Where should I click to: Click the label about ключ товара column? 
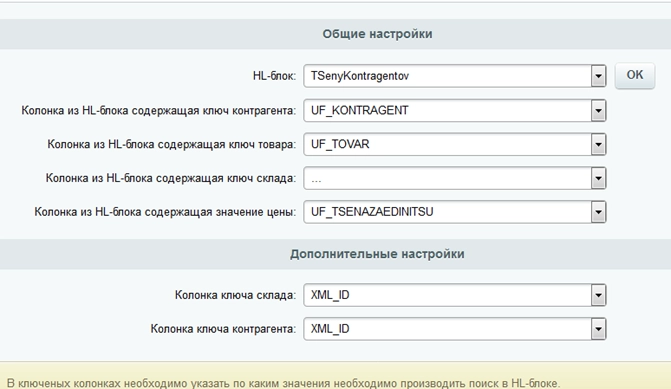(172, 144)
